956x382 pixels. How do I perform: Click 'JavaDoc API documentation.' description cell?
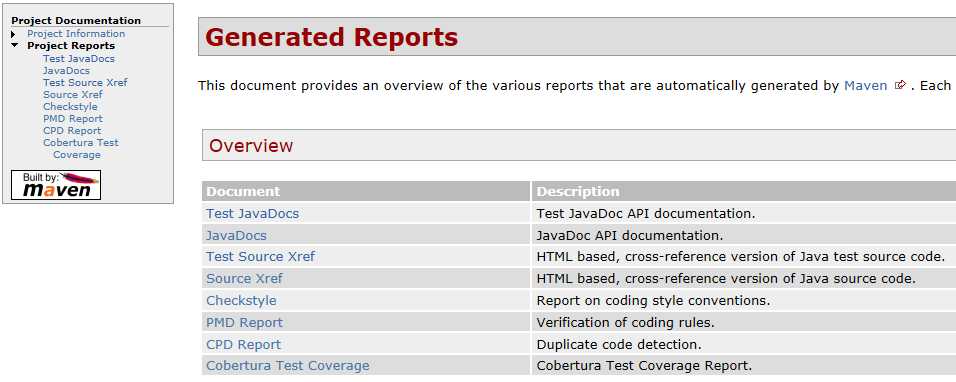tap(744, 235)
